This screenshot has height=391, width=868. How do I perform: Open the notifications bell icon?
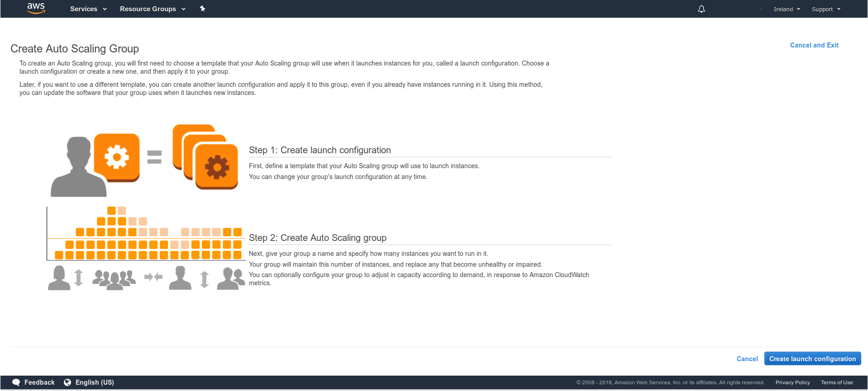[x=701, y=9]
